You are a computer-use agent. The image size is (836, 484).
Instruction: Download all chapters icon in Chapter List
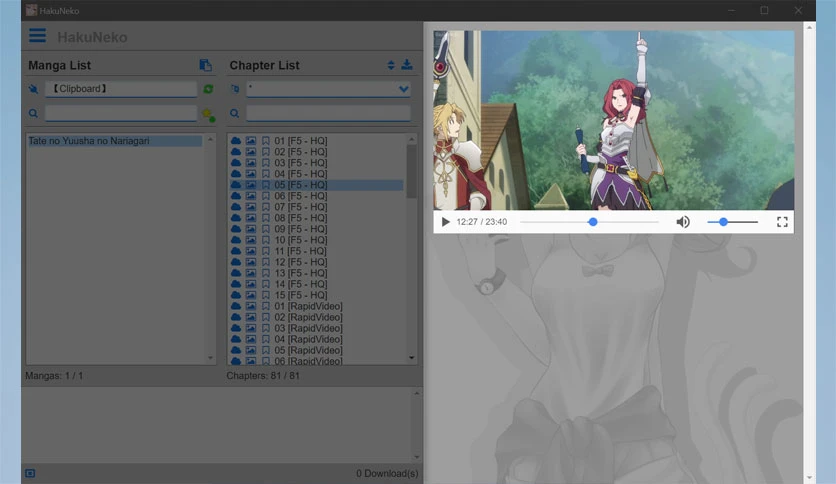pyautogui.click(x=407, y=64)
